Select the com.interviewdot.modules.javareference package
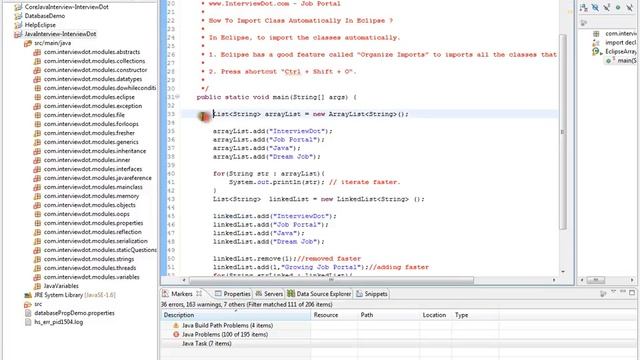This screenshot has width=640, height=360. pyautogui.click(x=98, y=178)
